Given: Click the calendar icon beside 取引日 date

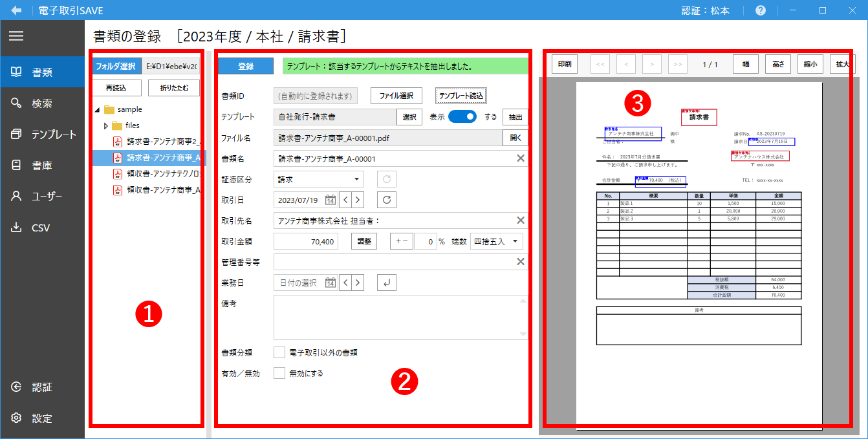Looking at the screenshot, I should 330,200.
